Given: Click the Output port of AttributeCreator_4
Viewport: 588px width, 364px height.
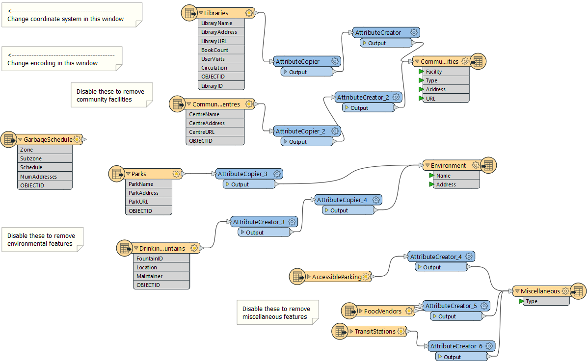Looking at the screenshot, I should point(420,267).
